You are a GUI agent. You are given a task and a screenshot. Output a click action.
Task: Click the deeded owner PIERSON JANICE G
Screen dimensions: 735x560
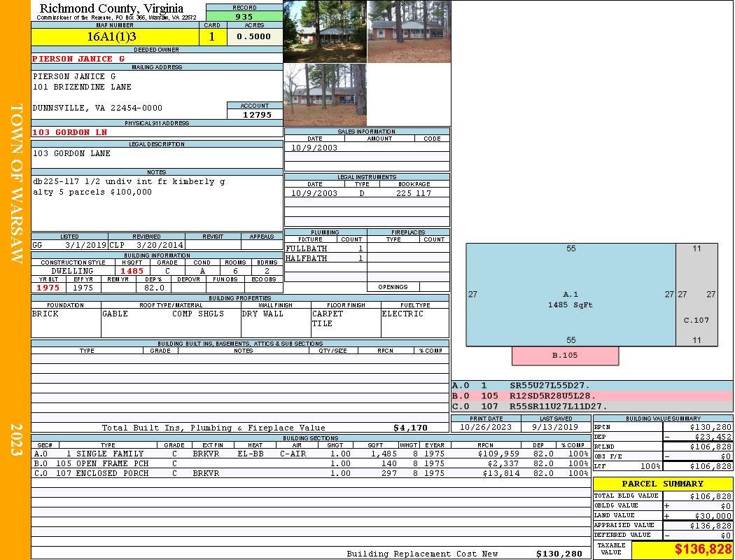point(78,59)
